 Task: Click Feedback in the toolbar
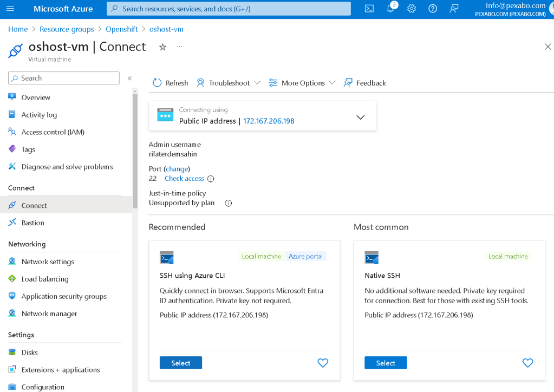click(364, 83)
